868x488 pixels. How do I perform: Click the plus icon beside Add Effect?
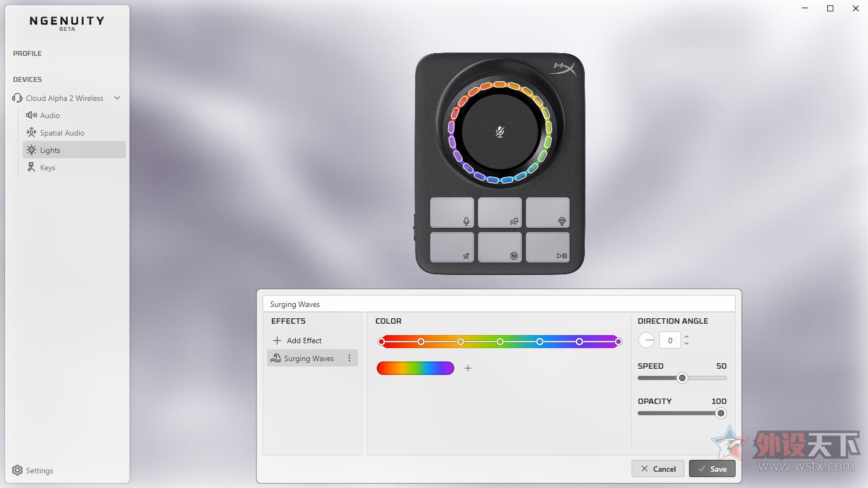tap(277, 341)
